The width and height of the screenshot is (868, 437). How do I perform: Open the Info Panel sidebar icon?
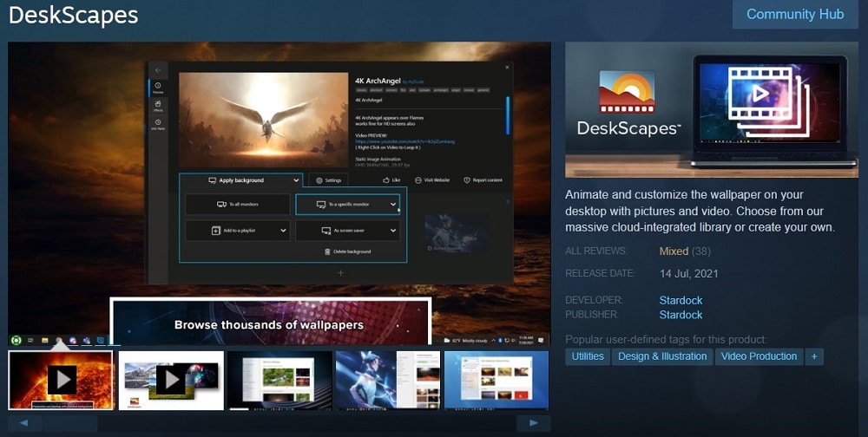[158, 124]
